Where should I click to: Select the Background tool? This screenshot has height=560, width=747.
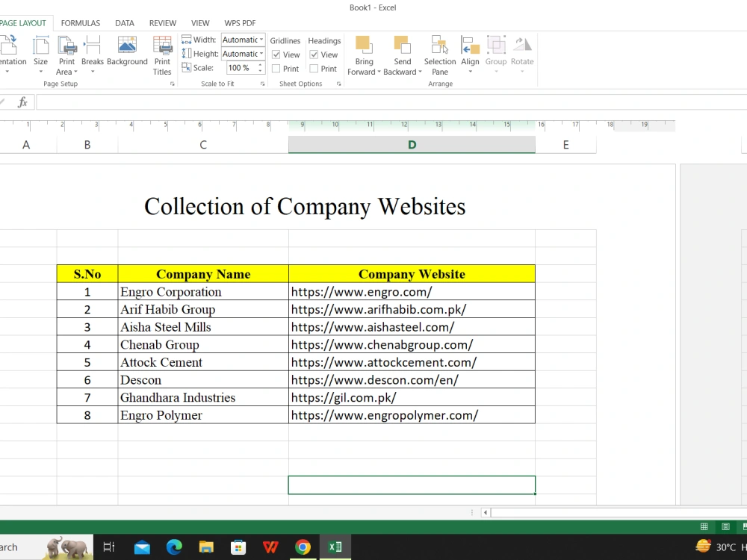pos(127,52)
